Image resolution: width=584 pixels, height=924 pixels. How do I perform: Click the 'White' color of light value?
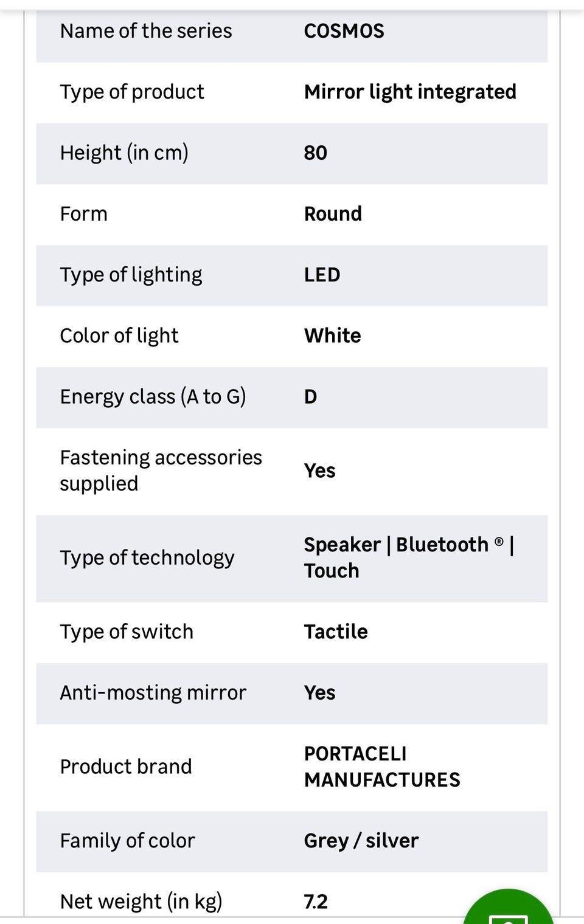[x=332, y=336]
